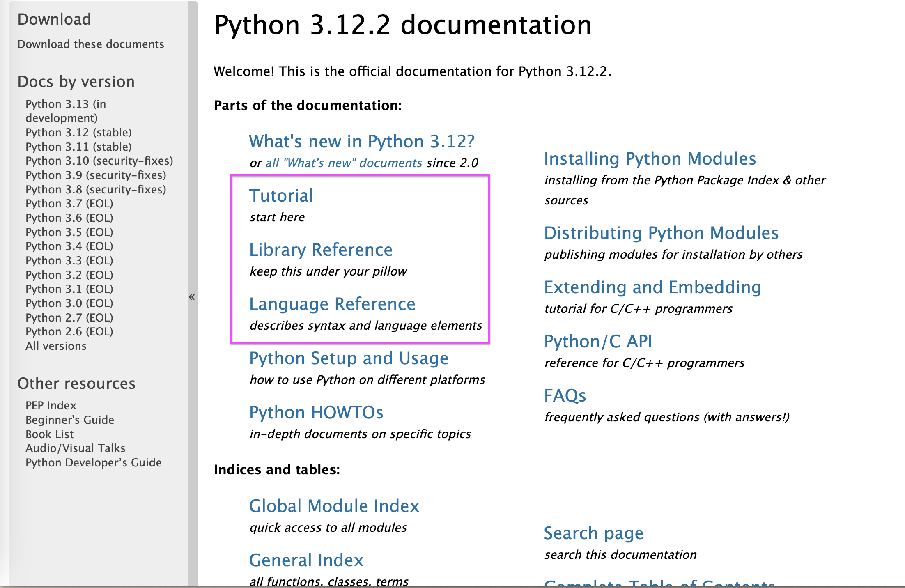
Task: Click all "What's new" documents link
Action: (344, 163)
